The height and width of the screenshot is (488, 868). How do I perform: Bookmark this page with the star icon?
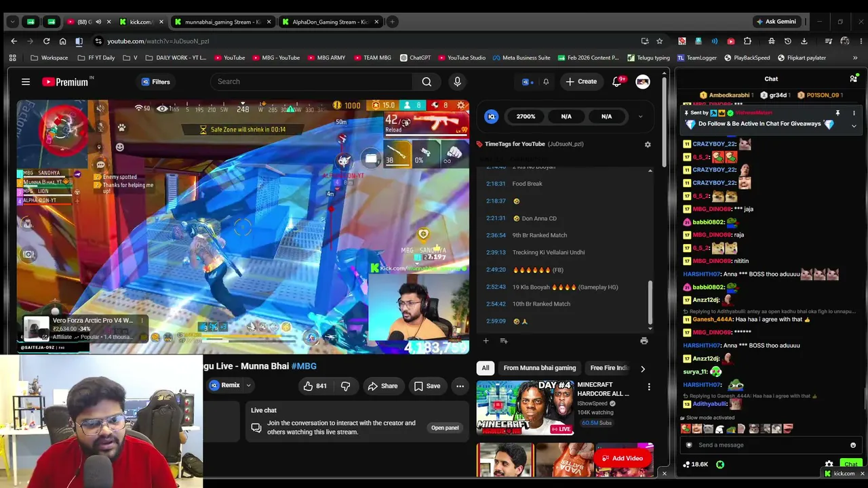(659, 41)
